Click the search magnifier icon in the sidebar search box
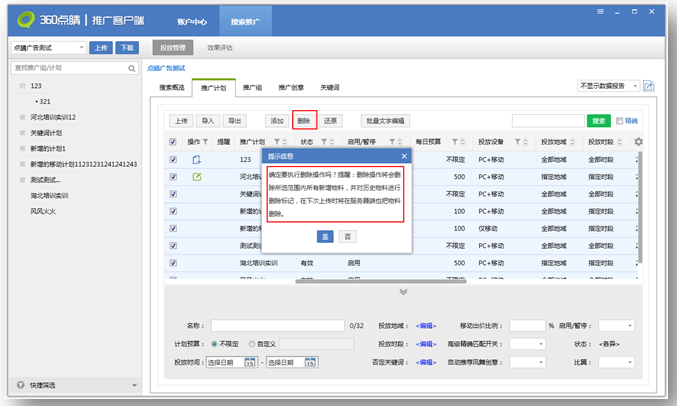Image resolution: width=677 pixels, height=406 pixels. coord(130,68)
